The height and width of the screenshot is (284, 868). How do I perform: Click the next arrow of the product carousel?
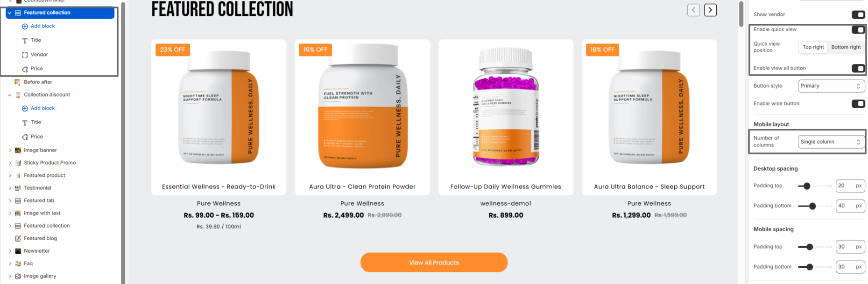pos(710,10)
